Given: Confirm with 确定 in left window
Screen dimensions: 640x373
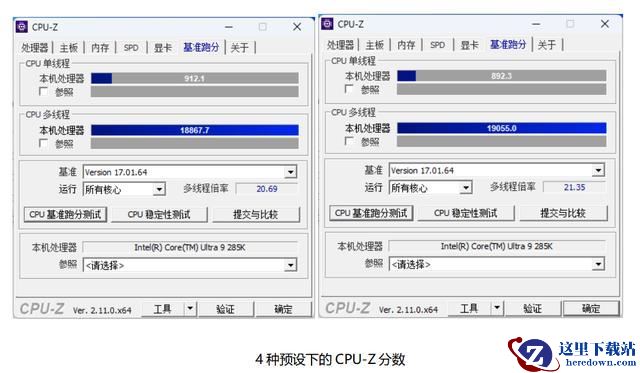Looking at the screenshot, I should (283, 309).
